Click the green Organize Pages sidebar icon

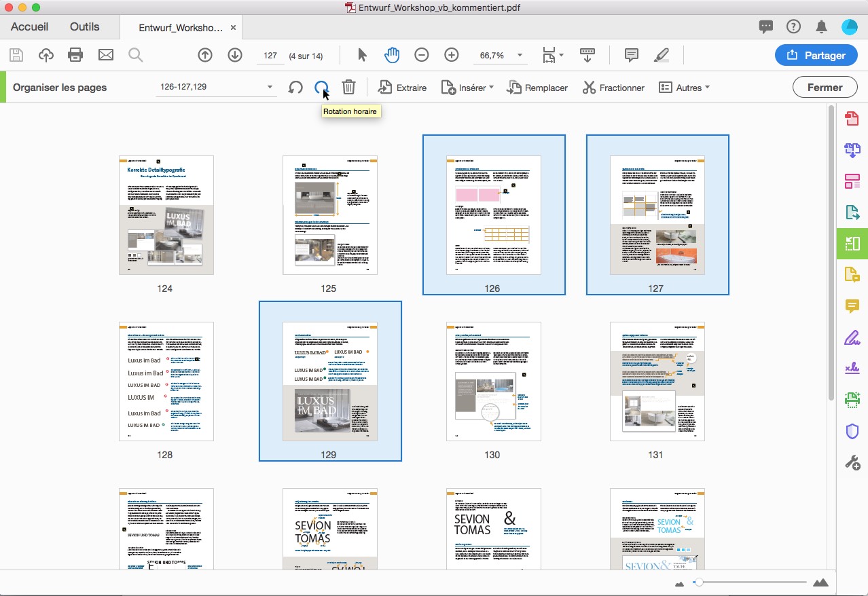852,244
